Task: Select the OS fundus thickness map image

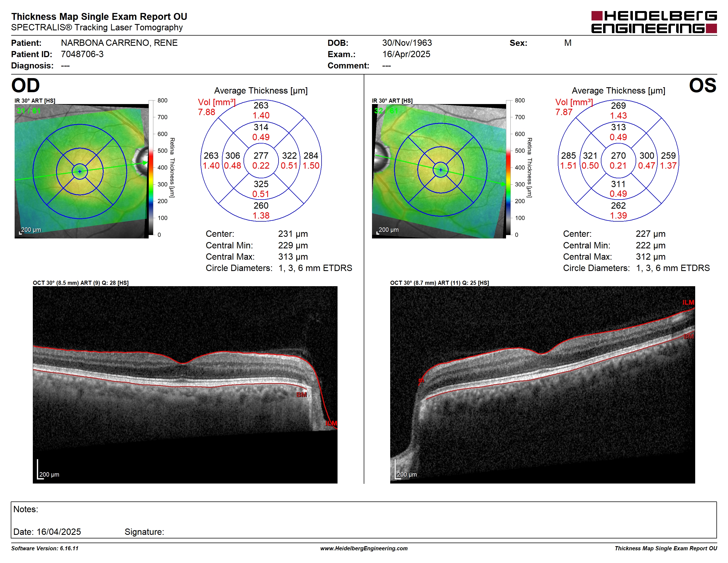Action: [x=439, y=171]
